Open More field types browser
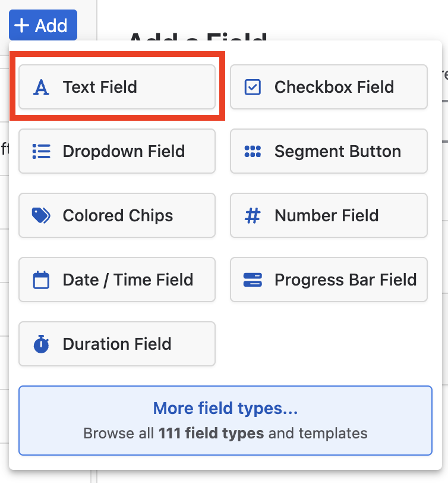The width and height of the screenshot is (448, 483). click(226, 421)
